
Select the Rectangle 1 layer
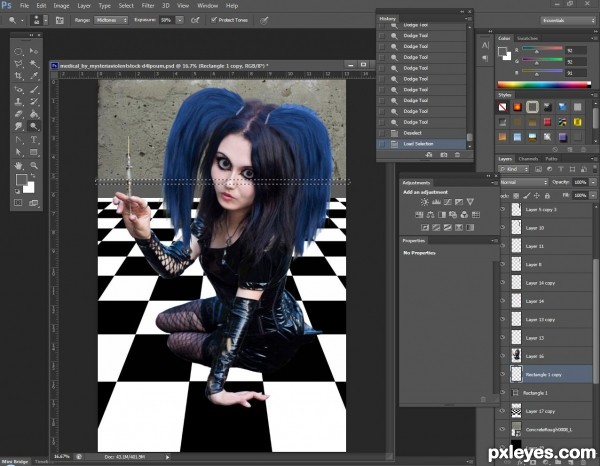tap(546, 393)
